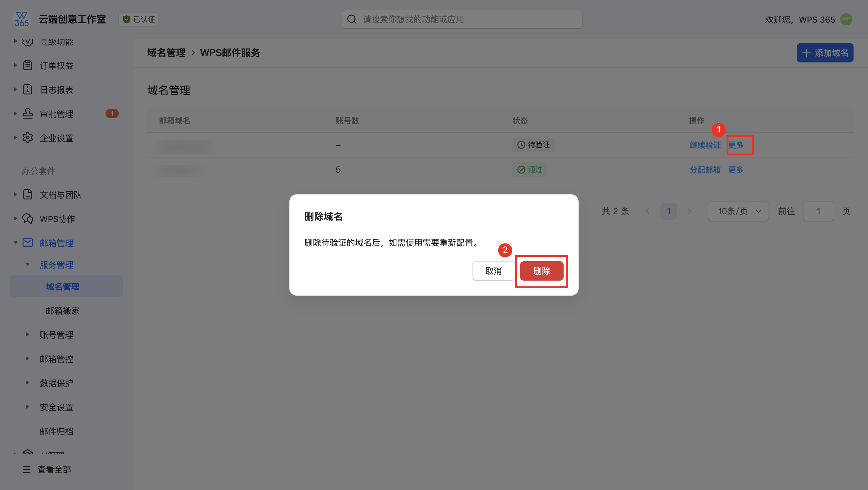Image resolution: width=868 pixels, height=490 pixels.
Task: Confirm deletion with the red 删除 button
Action: (x=542, y=271)
